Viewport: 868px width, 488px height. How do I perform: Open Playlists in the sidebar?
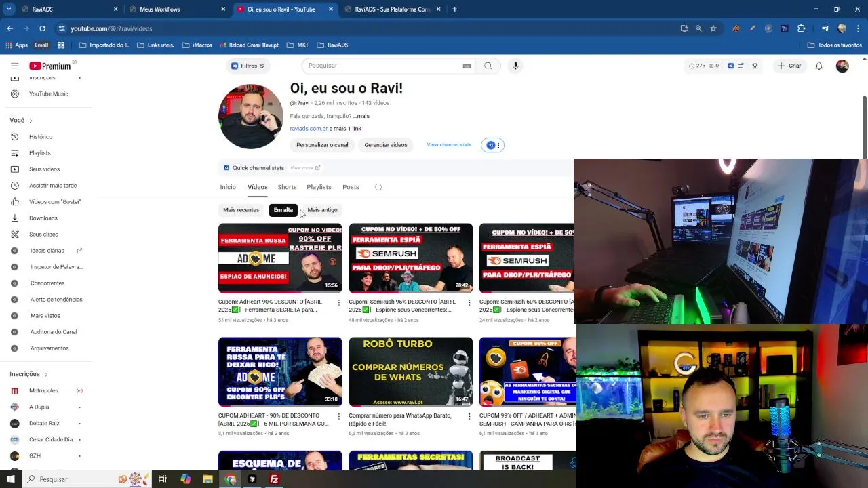tap(39, 153)
